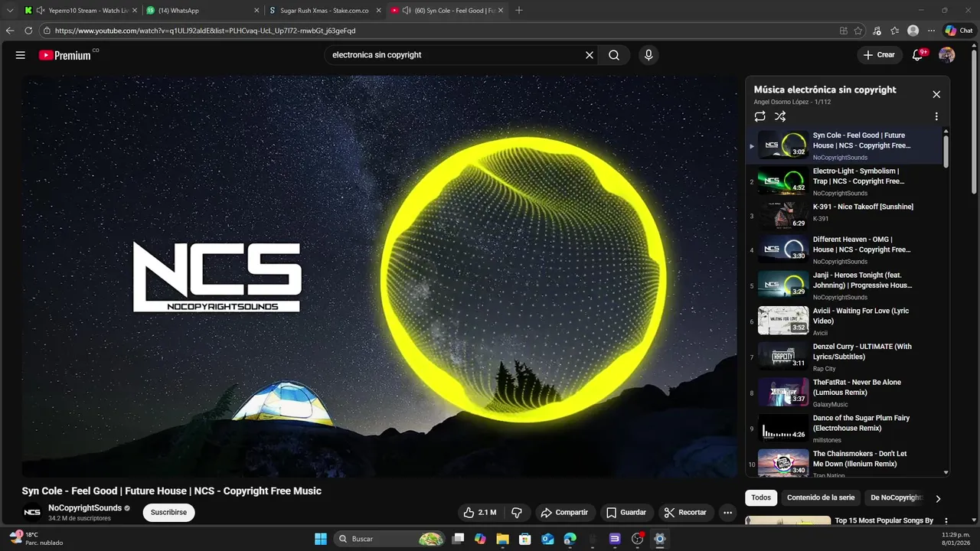Image resolution: width=980 pixels, height=551 pixels.
Task: Mute the Syn Cole tab speaker icon
Action: tap(407, 11)
